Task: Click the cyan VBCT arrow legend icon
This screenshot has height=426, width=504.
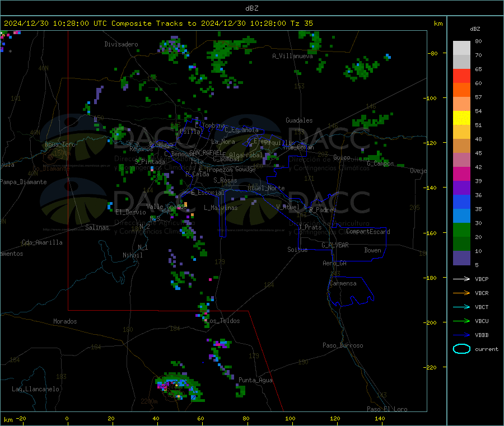Action: coord(461,307)
